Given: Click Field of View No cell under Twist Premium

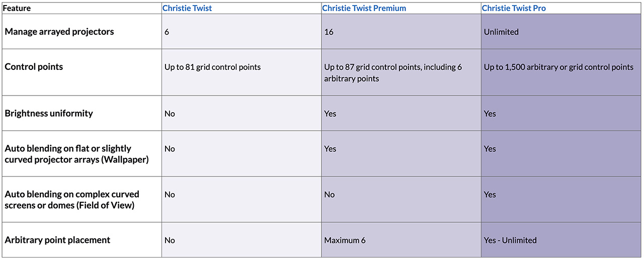Looking at the screenshot, I should tap(329, 195).
